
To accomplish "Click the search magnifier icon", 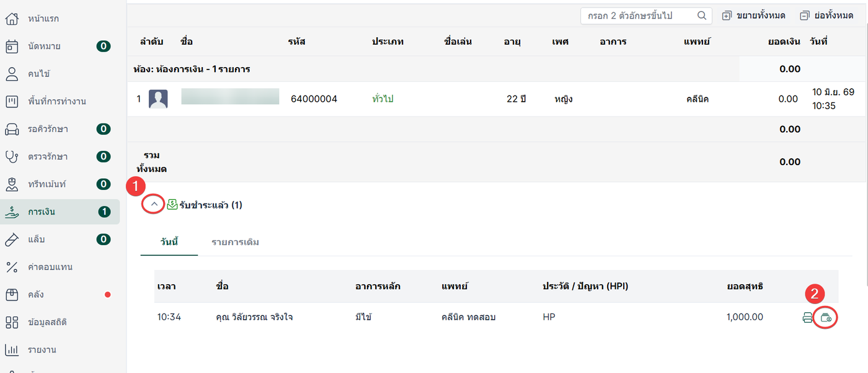I will tap(702, 16).
